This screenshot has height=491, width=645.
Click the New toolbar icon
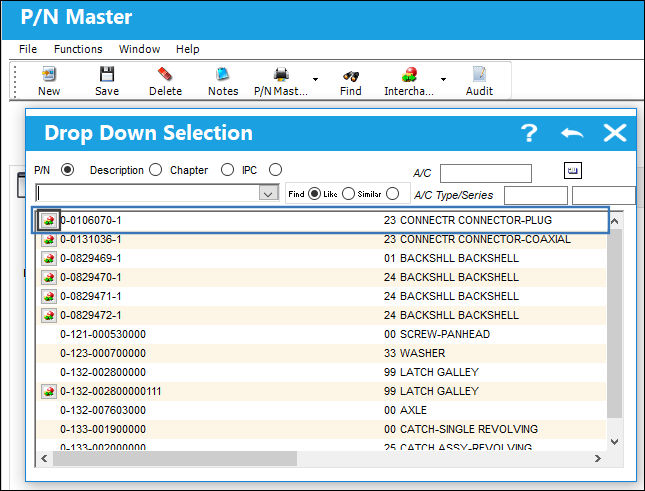[49, 74]
